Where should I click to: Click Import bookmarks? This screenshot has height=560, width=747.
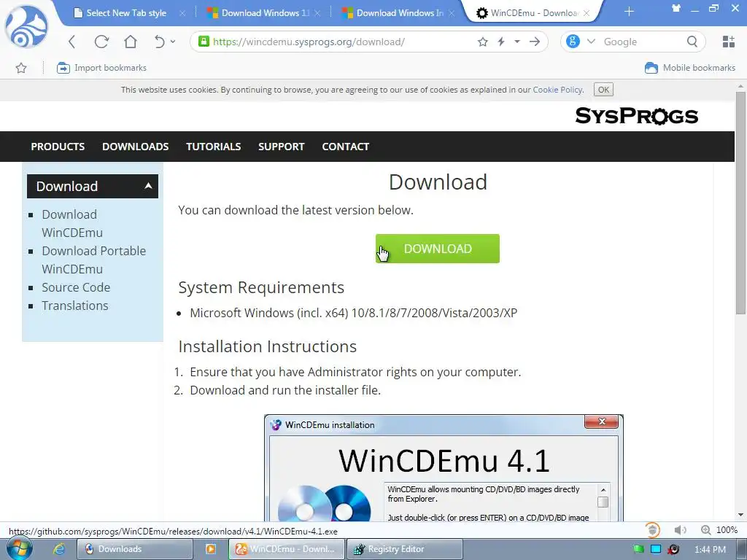click(x=101, y=68)
